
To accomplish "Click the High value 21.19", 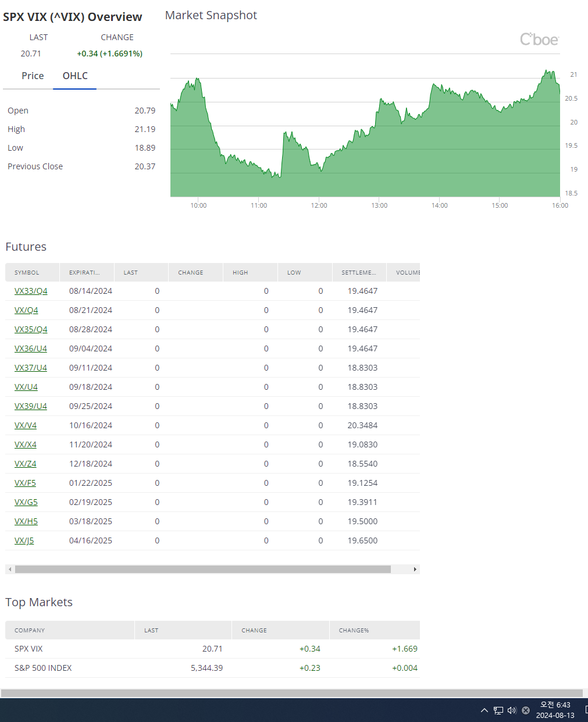I will click(145, 129).
